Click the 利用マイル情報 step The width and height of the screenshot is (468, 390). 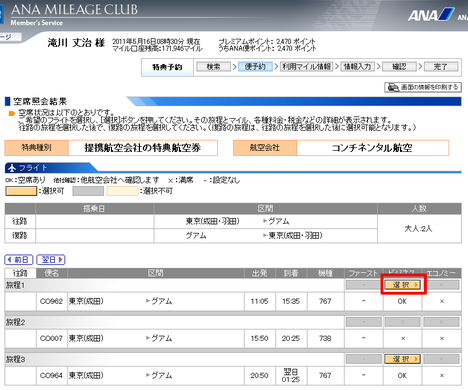tap(306, 67)
